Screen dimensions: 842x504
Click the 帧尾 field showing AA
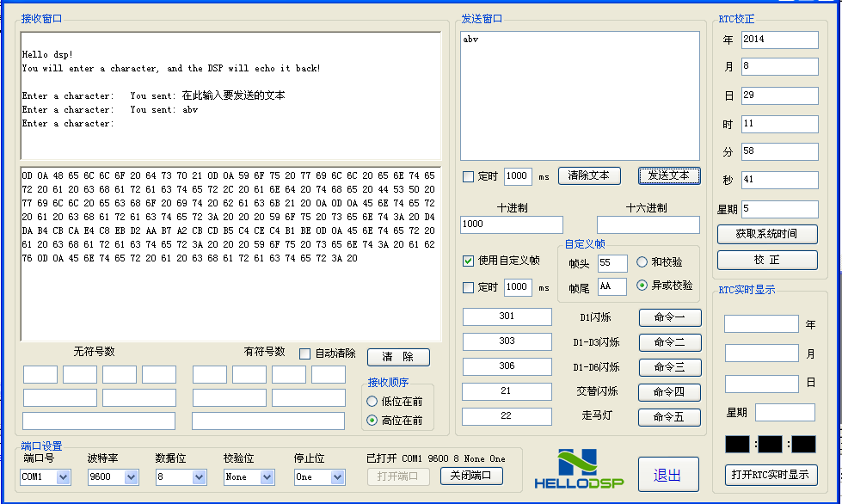pos(612,286)
